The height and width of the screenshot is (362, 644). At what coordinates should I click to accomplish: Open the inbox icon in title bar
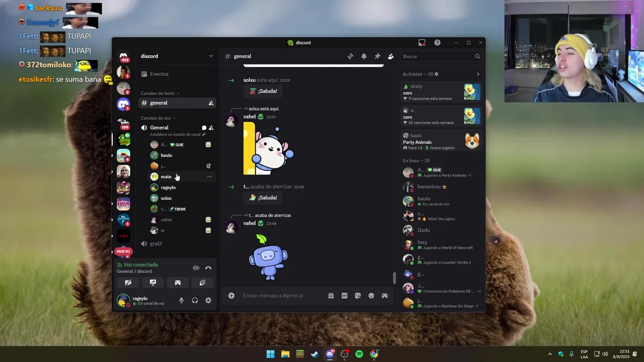[x=422, y=43]
